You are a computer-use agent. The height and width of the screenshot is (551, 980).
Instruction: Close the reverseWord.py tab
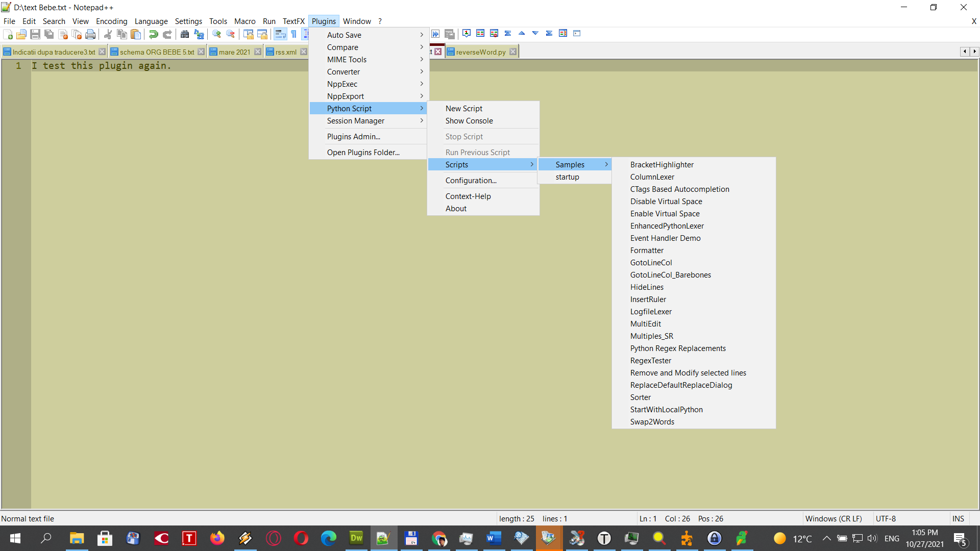513,52
